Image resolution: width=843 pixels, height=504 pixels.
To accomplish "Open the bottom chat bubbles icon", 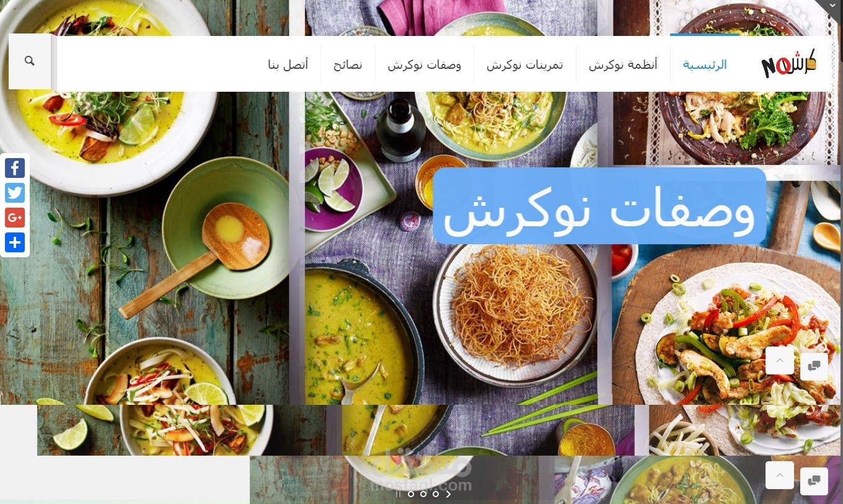I will [814, 480].
